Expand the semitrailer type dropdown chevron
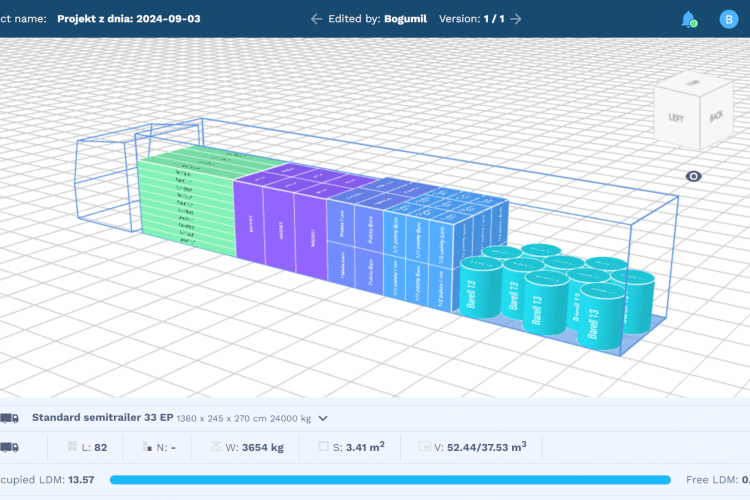The width and height of the screenshot is (750, 500). click(x=323, y=418)
